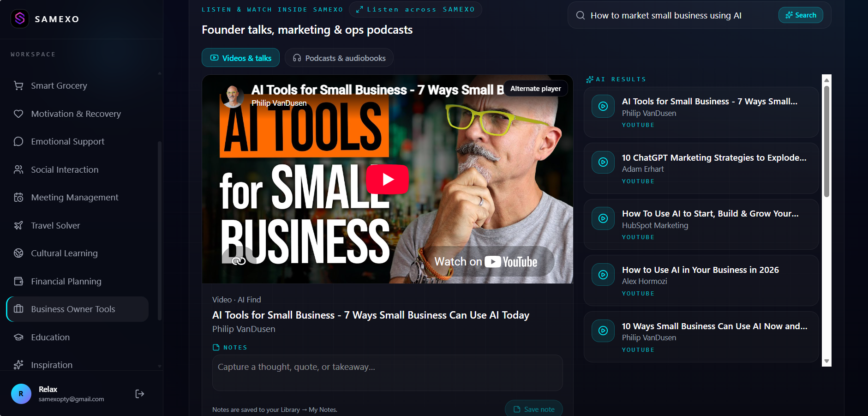Click sidebar scroll down arrow
The width and height of the screenshot is (868, 416).
click(160, 366)
